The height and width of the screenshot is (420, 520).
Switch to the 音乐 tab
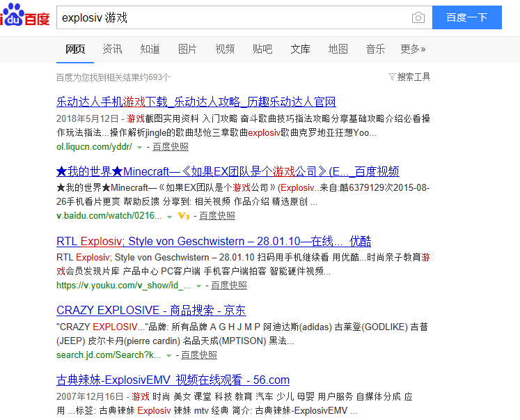click(x=375, y=49)
